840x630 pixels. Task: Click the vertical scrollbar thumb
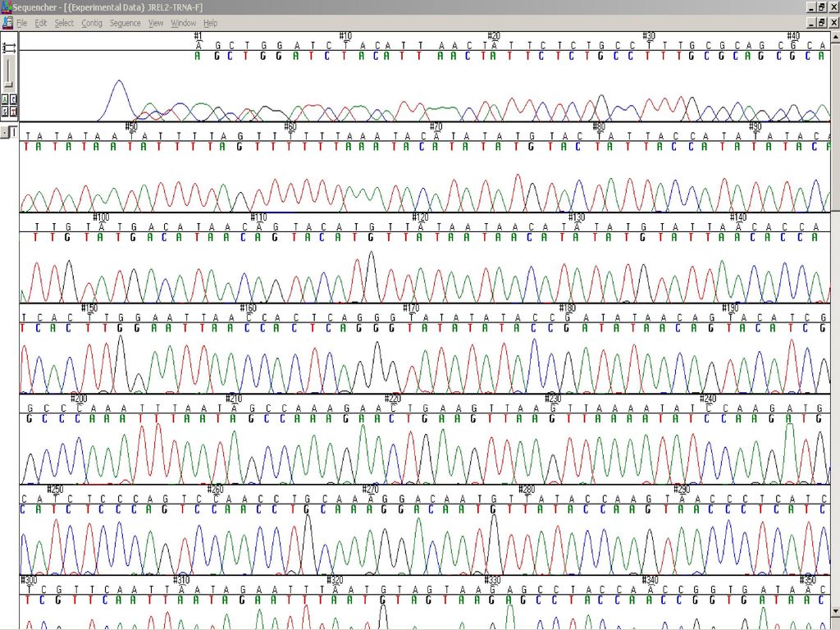pyautogui.click(x=835, y=126)
